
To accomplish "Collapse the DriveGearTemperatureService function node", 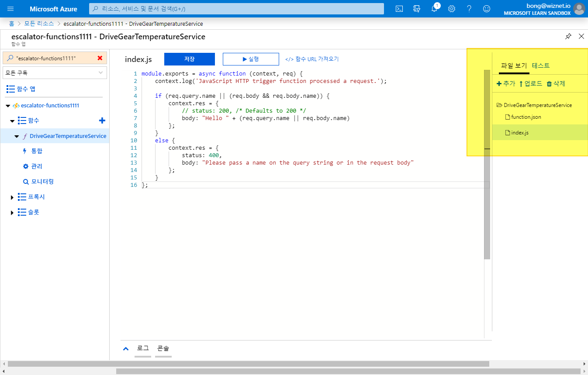I will tap(17, 136).
